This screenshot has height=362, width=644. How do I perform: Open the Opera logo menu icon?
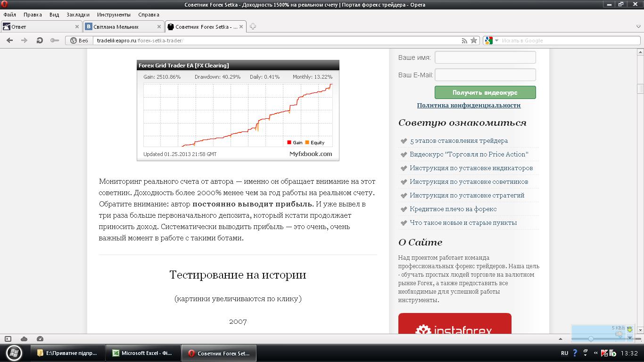[x=5, y=5]
